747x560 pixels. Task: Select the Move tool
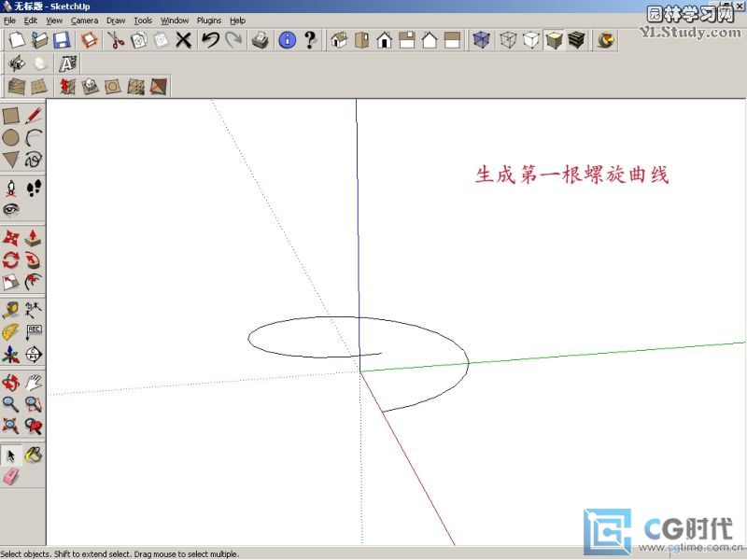click(10, 238)
